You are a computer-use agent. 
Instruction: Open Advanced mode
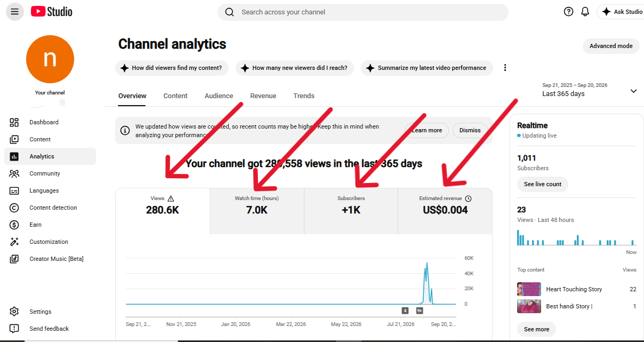pos(611,46)
